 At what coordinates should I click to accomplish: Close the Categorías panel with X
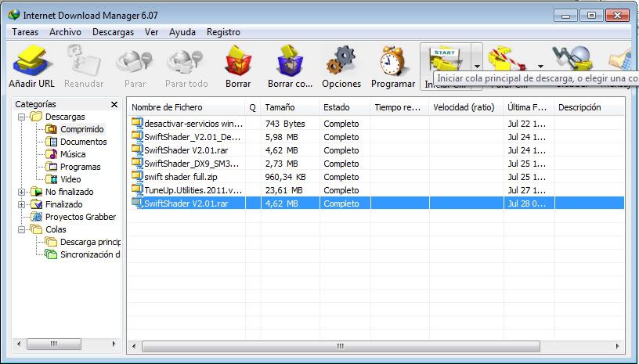(114, 105)
